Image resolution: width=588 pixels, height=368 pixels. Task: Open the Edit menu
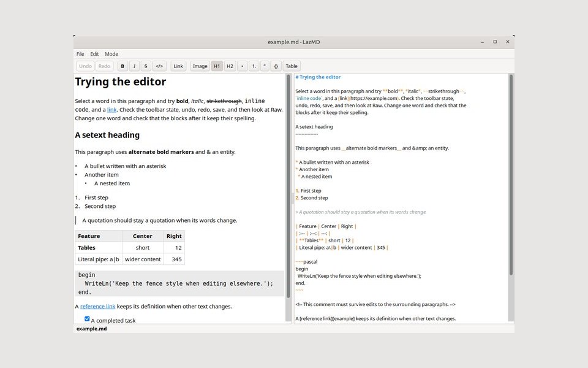click(x=94, y=54)
